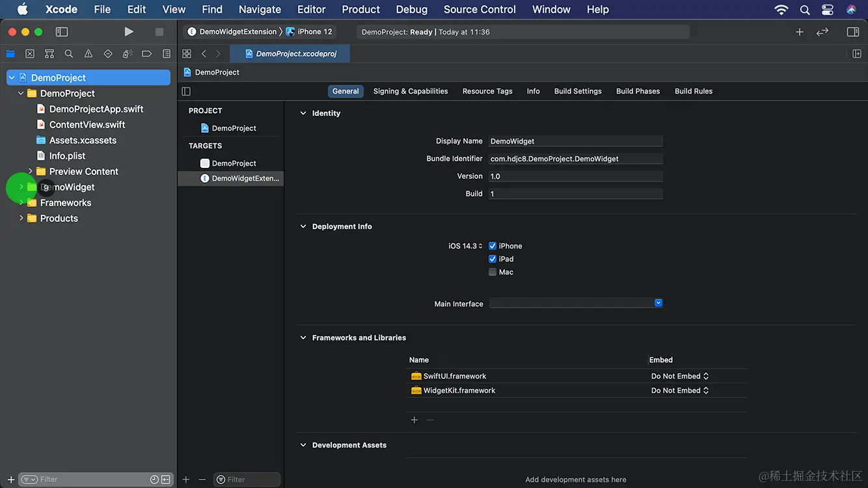The width and height of the screenshot is (868, 488).
Task: Open the Project navigator folder icon
Action: [10, 54]
